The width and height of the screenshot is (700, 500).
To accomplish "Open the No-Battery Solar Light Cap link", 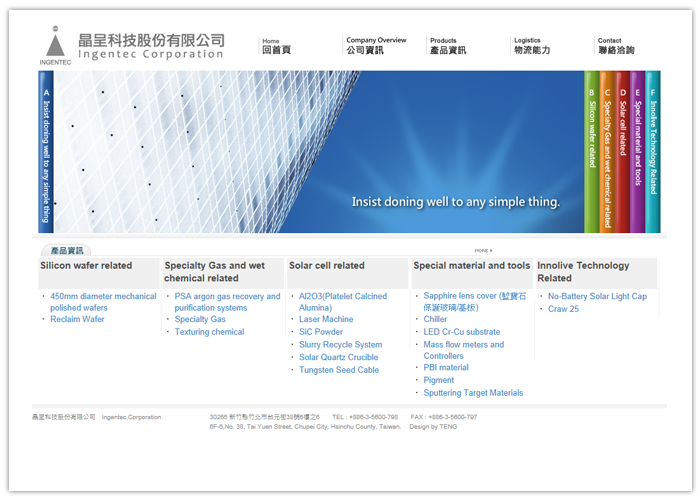I will (x=597, y=297).
